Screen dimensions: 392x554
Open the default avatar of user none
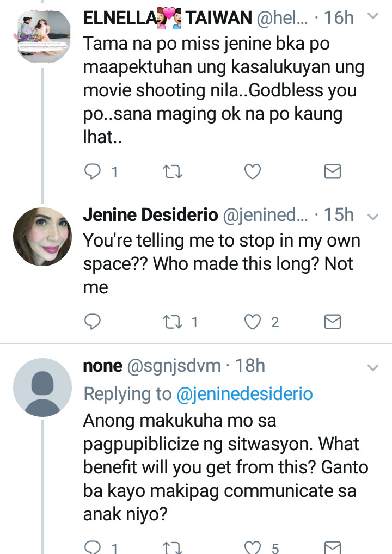[42, 387]
